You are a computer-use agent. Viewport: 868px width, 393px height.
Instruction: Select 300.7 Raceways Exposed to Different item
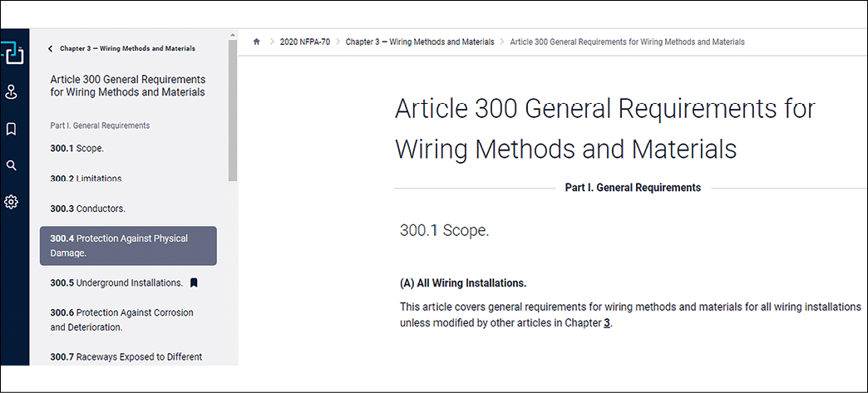[x=126, y=357]
